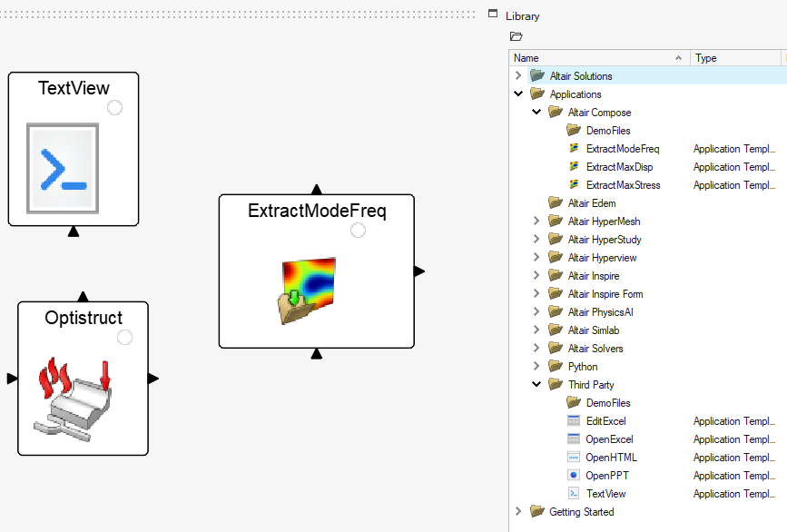The image size is (787, 532).
Task: Select the Altair Edem folder row
Action: click(648, 202)
